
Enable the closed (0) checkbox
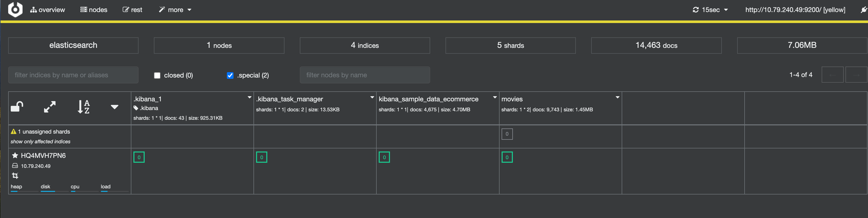(157, 75)
